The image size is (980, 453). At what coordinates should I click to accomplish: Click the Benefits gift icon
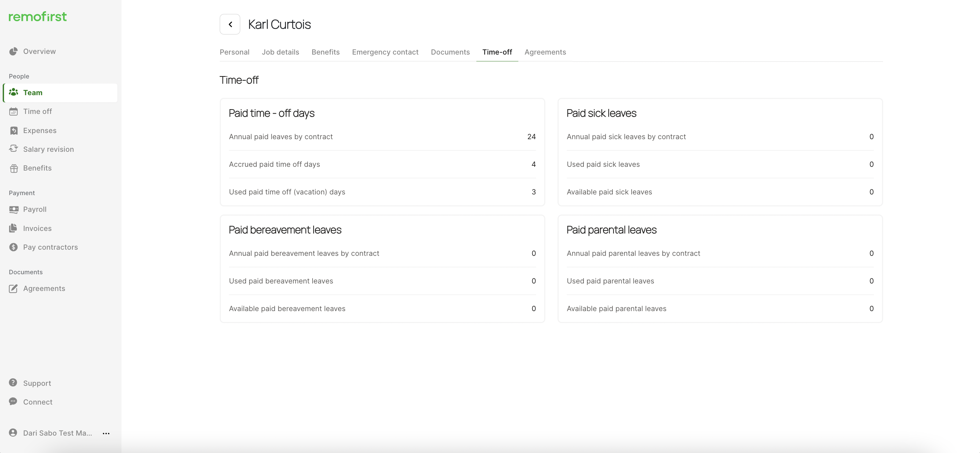tap(13, 168)
